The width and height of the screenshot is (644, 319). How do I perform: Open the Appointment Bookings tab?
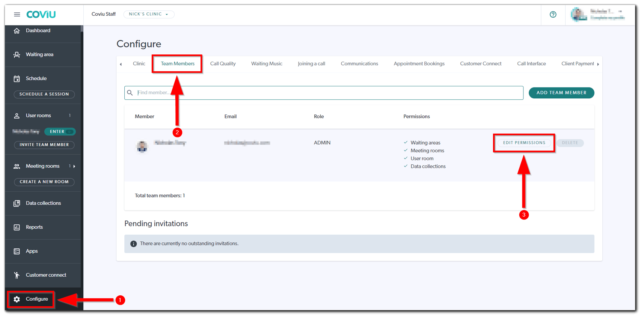(419, 64)
